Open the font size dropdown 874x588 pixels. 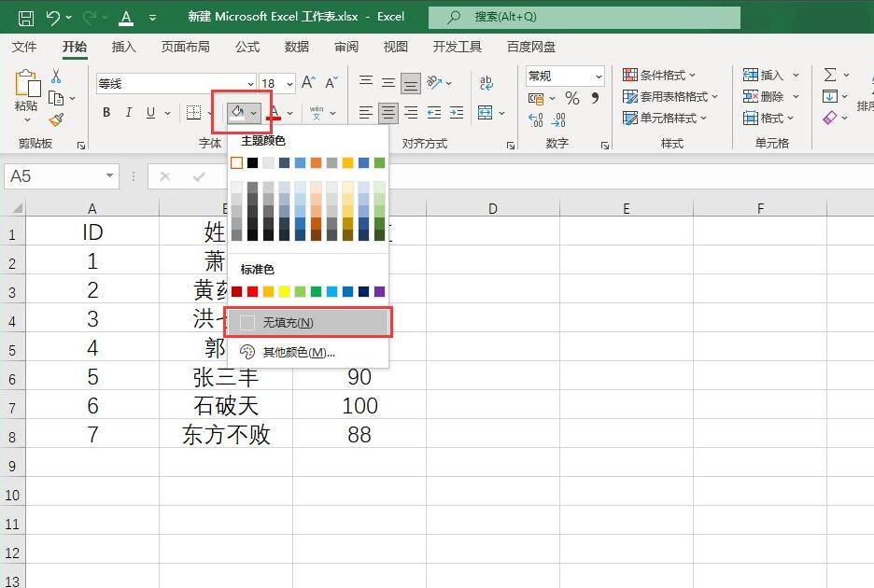click(x=289, y=84)
